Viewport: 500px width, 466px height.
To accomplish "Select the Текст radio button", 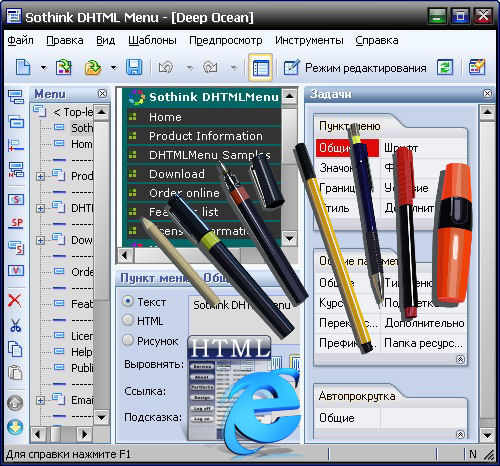I will 128,301.
